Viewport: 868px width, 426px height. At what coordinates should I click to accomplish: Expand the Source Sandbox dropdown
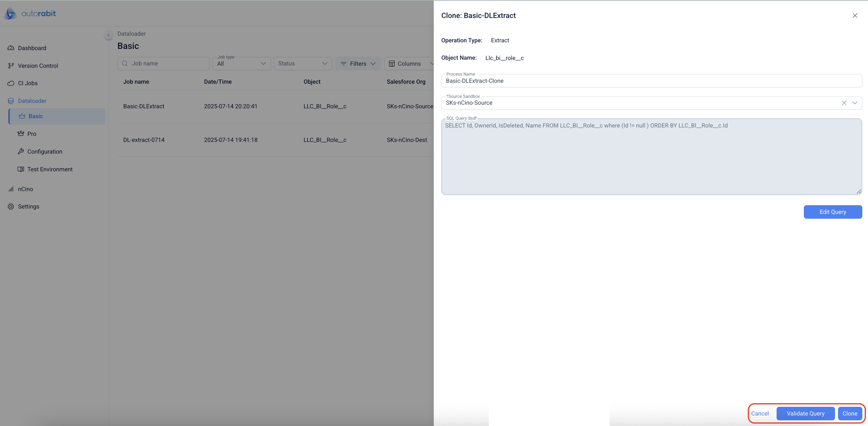tap(855, 103)
